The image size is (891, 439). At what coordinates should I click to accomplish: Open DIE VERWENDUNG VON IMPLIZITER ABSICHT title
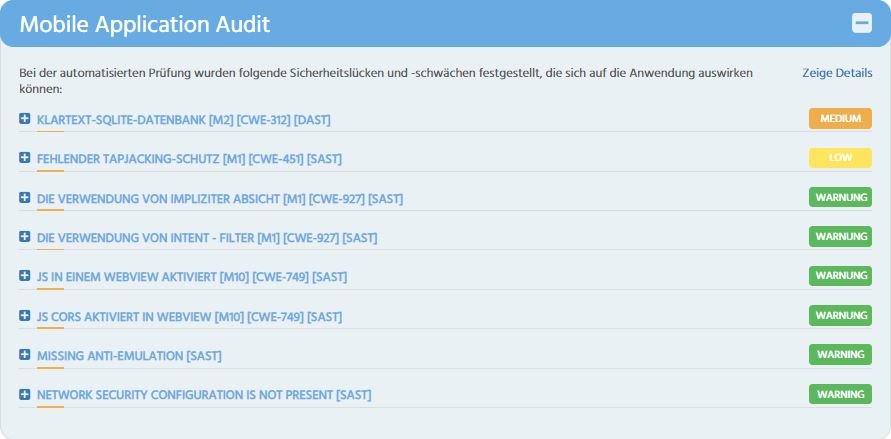click(220, 199)
